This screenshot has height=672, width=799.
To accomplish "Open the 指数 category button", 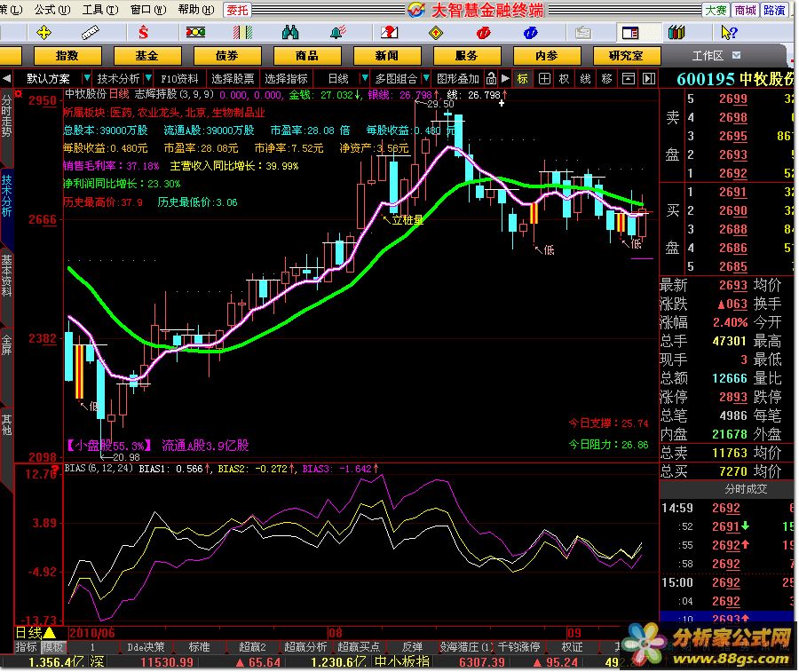I will click(67, 56).
